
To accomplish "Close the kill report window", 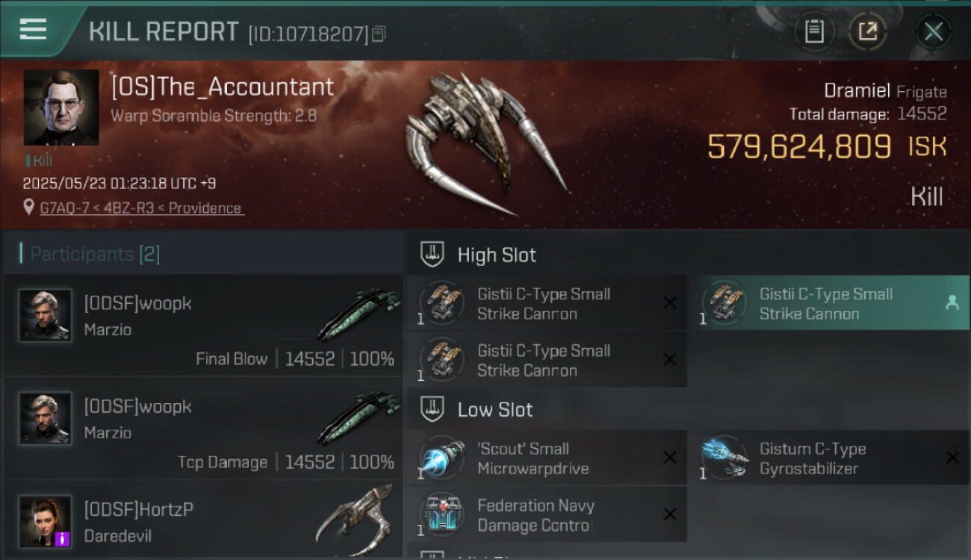I will tap(933, 31).
